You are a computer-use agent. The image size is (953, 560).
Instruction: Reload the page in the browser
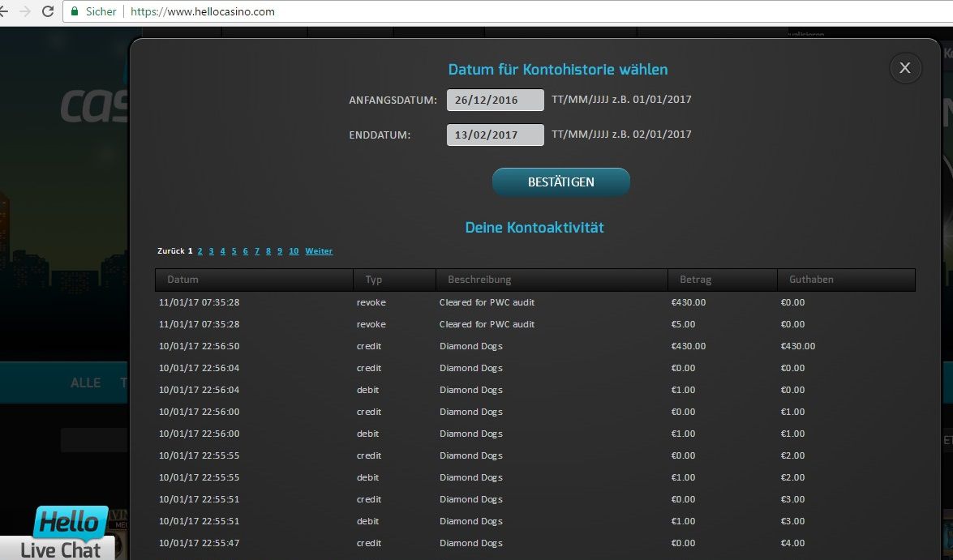coord(48,11)
